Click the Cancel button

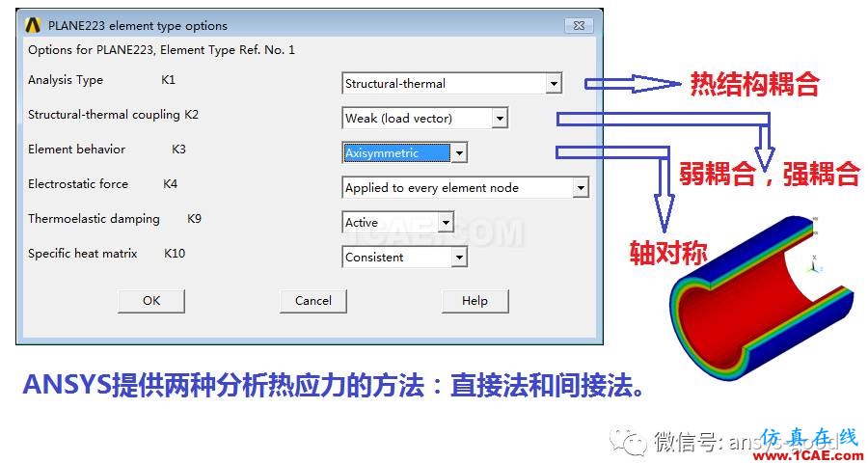point(312,301)
